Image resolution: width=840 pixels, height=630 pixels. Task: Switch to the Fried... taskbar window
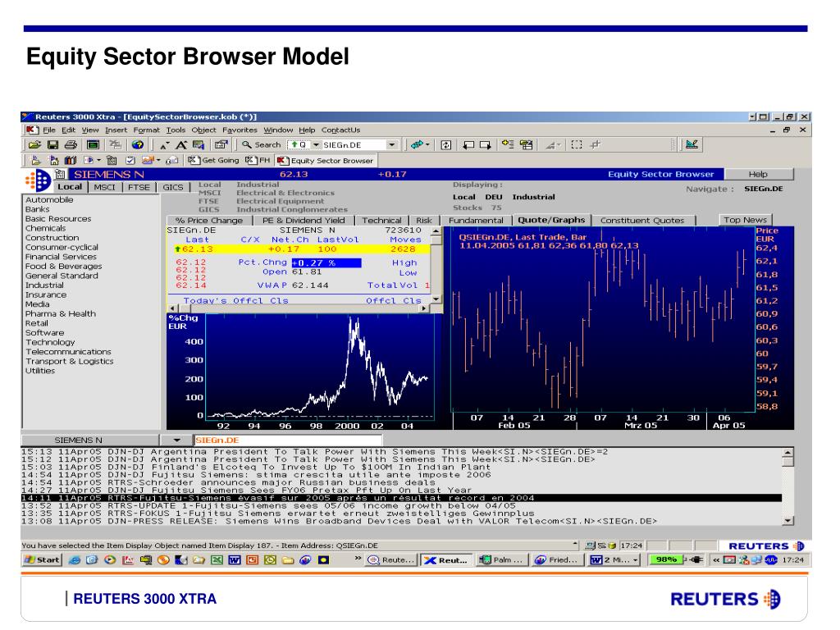557,559
